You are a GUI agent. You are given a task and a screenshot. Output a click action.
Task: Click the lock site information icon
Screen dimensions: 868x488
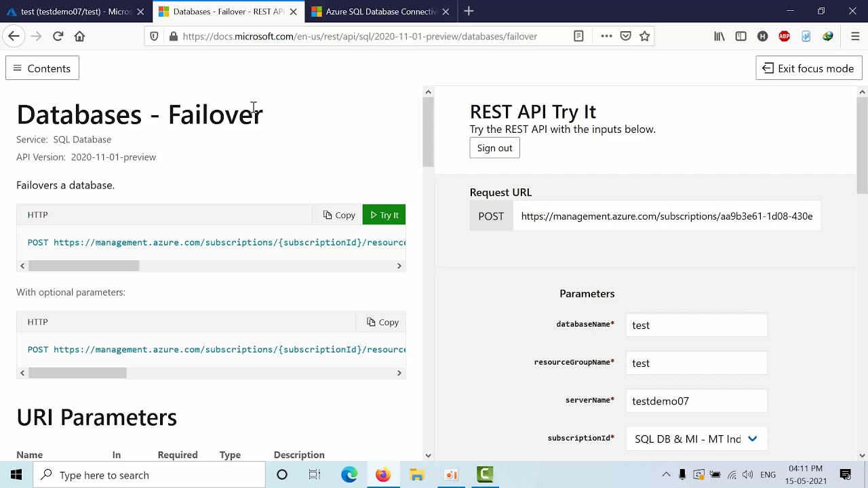pyautogui.click(x=174, y=37)
